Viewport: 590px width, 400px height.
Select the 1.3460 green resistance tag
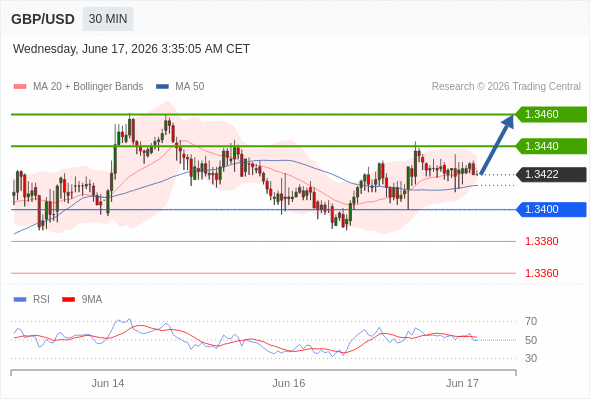(551, 114)
